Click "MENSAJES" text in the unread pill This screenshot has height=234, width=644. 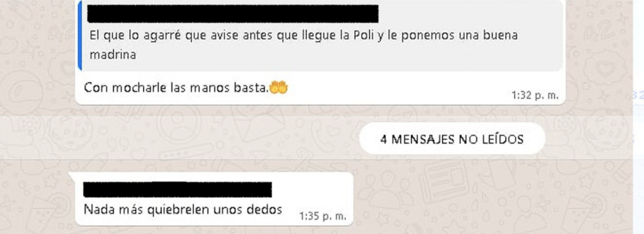[421, 140]
